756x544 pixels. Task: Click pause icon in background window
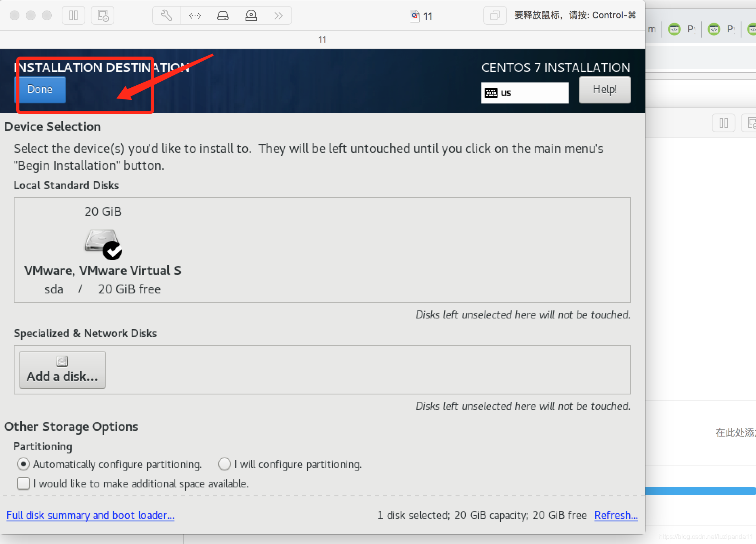pos(724,123)
